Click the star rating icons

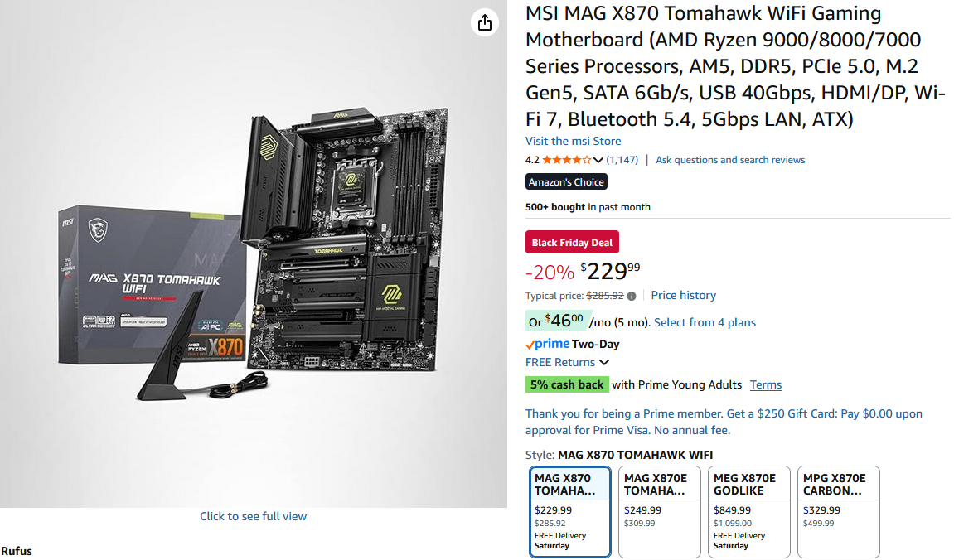click(566, 160)
